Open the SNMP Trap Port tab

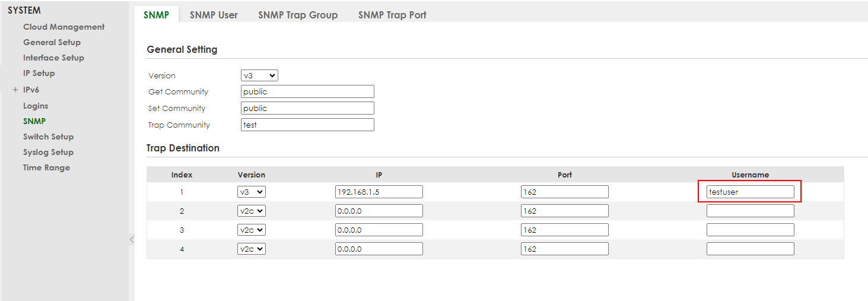point(392,15)
